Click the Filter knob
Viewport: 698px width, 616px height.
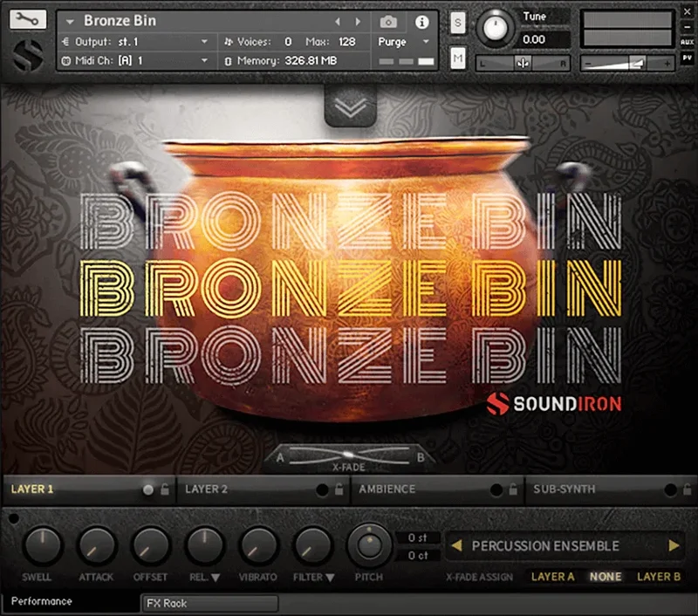[312, 545]
